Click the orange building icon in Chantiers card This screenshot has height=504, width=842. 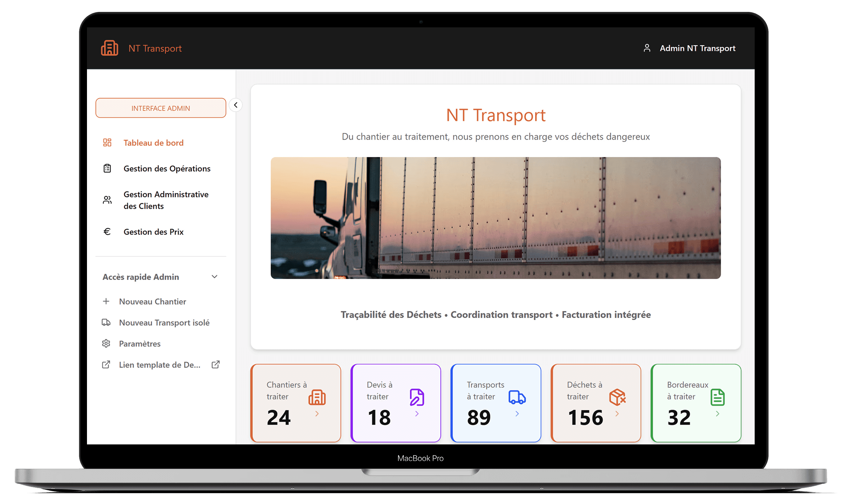coord(317,397)
